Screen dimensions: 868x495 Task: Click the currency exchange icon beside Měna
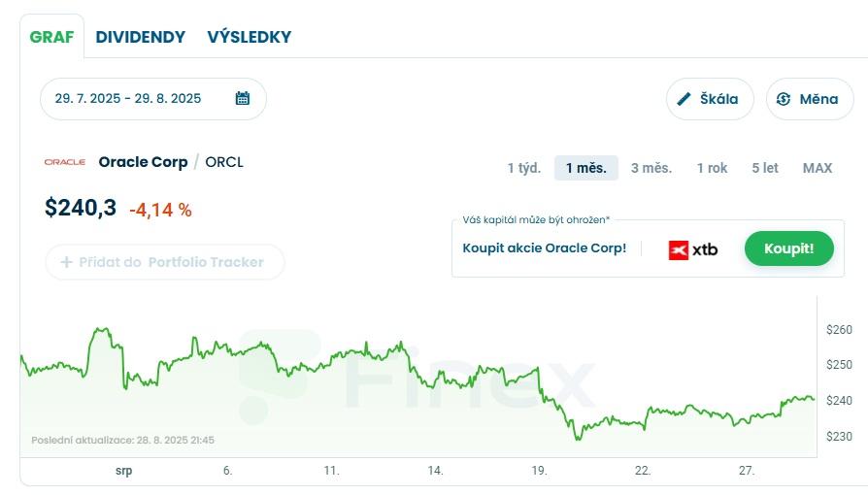point(784,99)
